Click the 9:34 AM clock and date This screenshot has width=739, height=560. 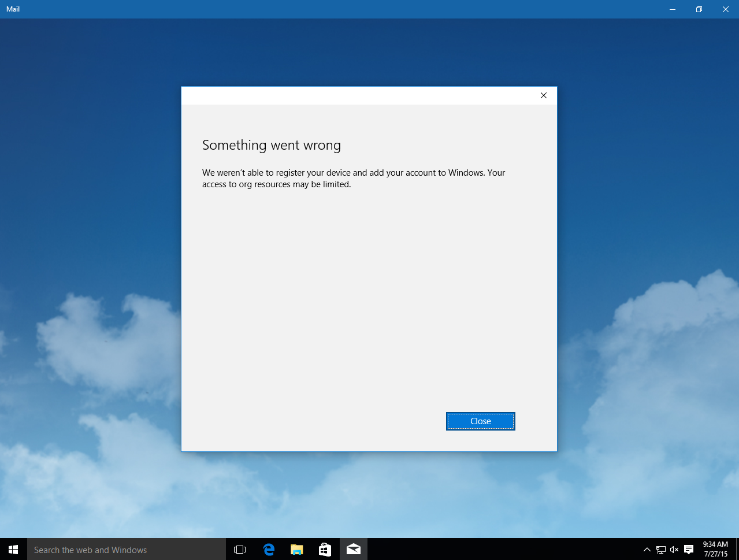point(715,550)
